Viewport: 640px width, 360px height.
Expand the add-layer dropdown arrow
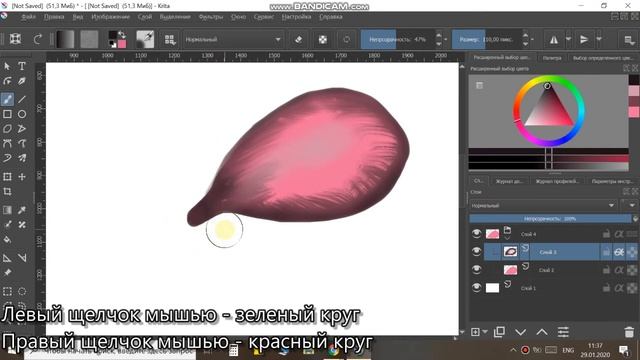click(485, 332)
